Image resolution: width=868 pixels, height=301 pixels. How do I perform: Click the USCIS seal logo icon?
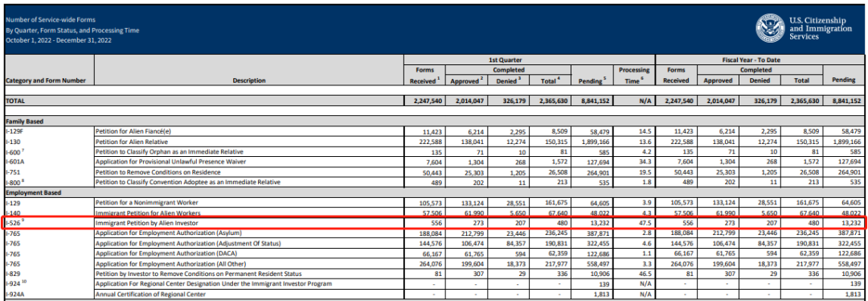[x=771, y=28]
